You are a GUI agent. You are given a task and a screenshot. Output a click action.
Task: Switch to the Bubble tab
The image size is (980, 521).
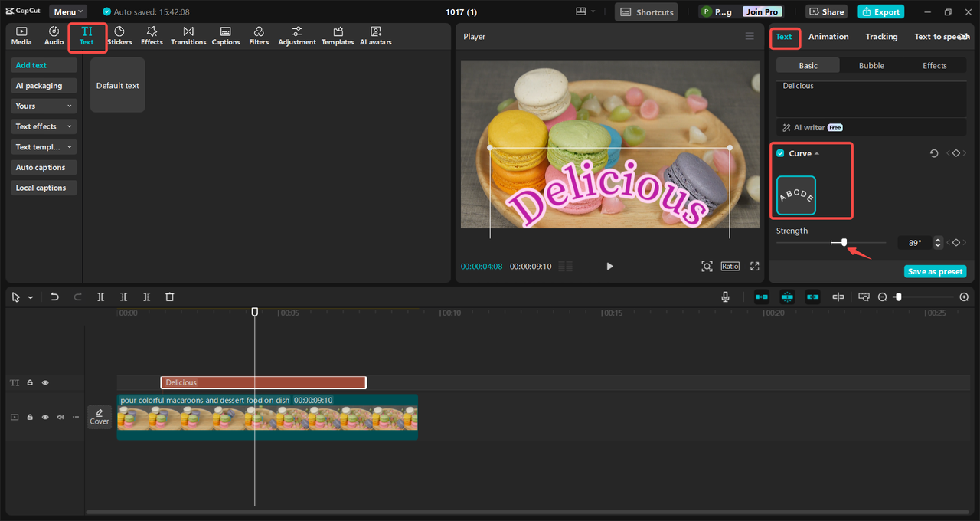coord(871,66)
